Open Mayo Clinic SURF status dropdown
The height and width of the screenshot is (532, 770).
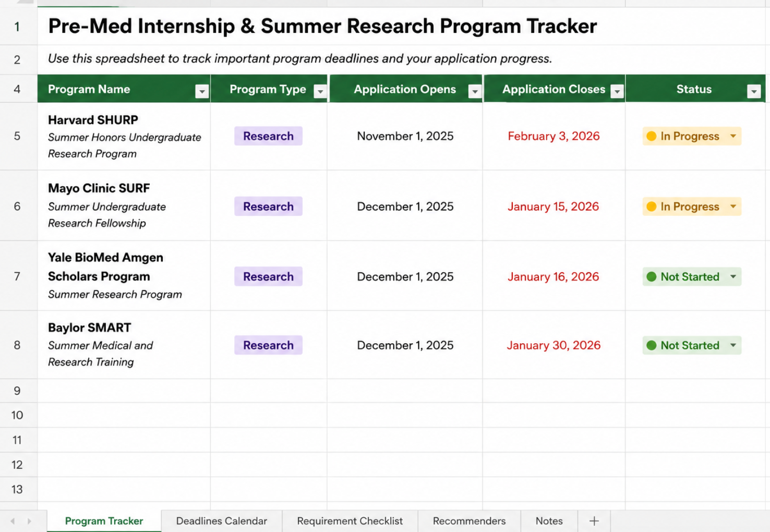pos(733,207)
